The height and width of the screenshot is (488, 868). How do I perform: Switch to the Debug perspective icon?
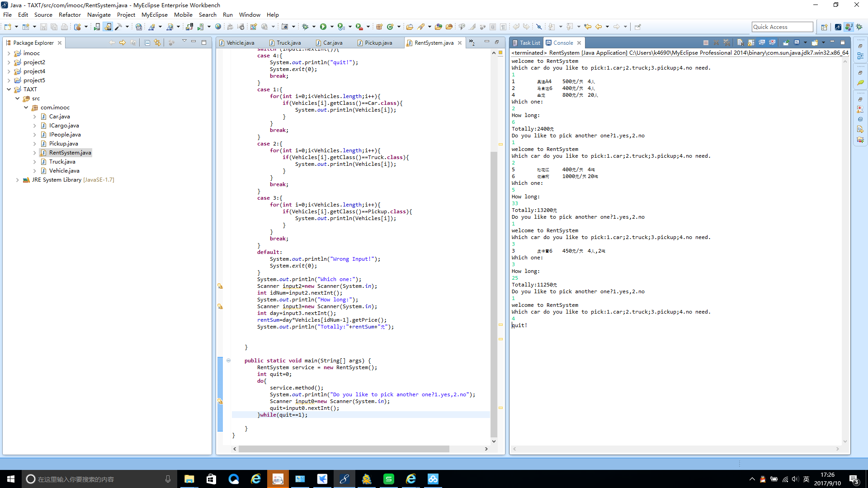click(859, 27)
